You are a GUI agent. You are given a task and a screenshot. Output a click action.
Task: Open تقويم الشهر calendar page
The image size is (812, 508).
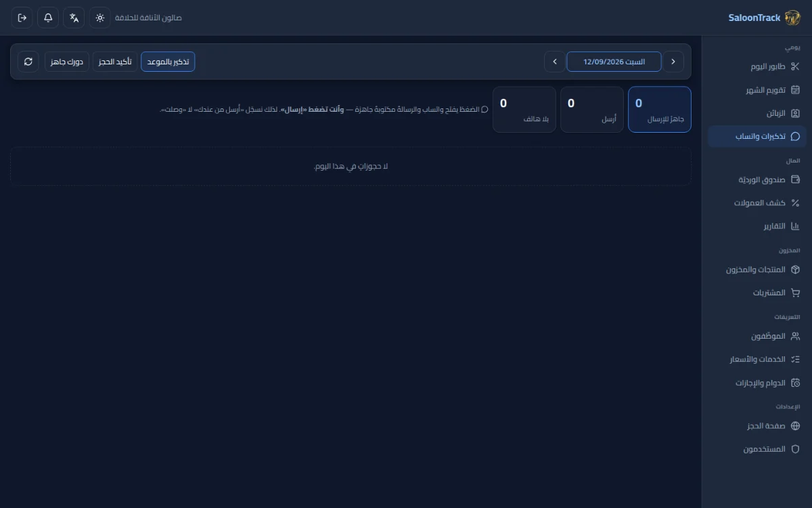[x=757, y=90]
